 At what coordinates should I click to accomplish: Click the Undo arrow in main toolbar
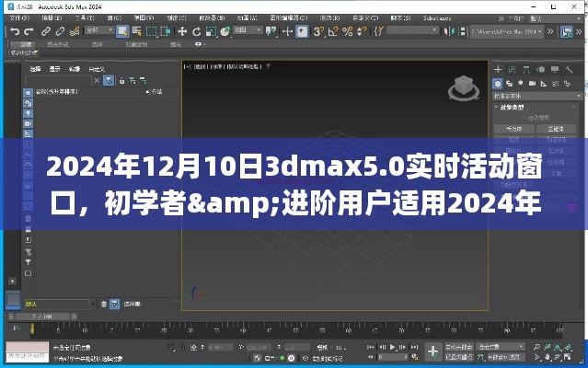16,31
